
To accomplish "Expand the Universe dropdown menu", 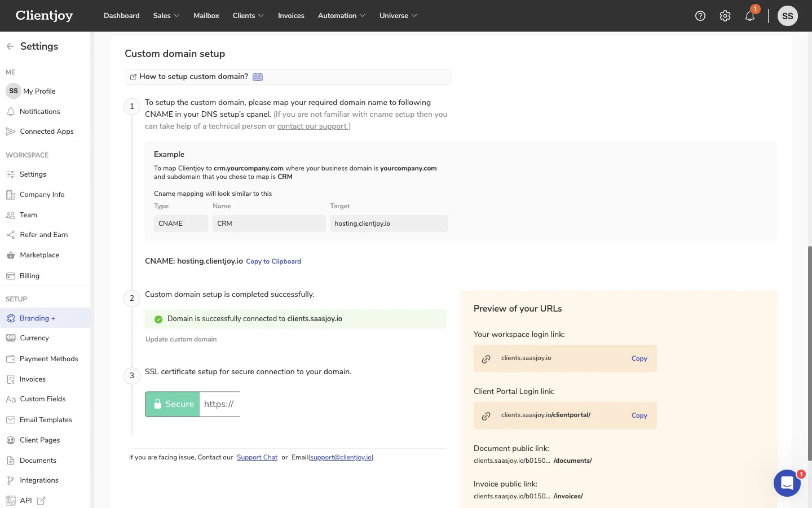I will [398, 16].
